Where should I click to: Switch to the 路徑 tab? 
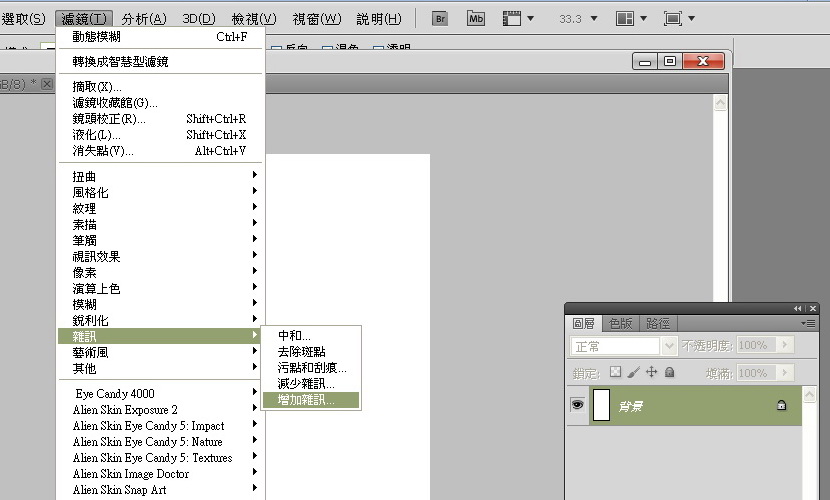coord(658,323)
